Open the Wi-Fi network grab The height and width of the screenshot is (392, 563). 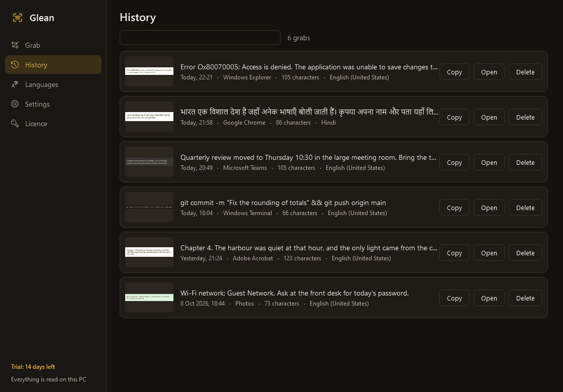tap(489, 298)
